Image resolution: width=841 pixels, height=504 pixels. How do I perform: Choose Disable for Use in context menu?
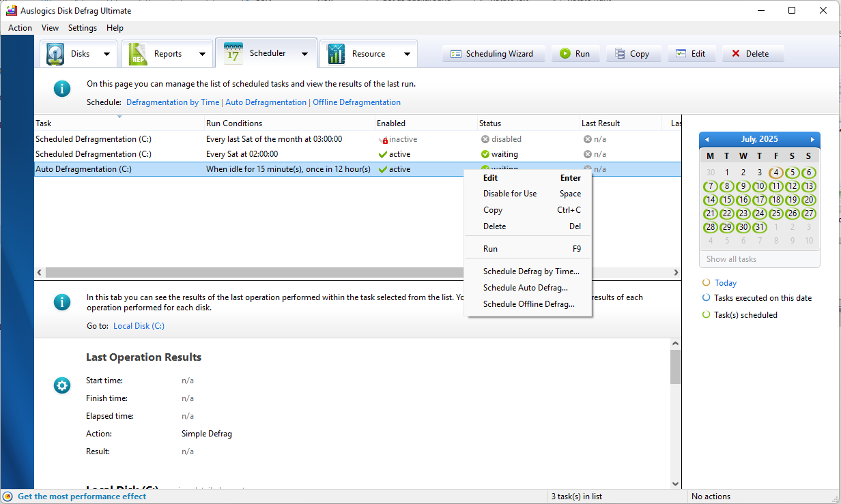point(510,194)
